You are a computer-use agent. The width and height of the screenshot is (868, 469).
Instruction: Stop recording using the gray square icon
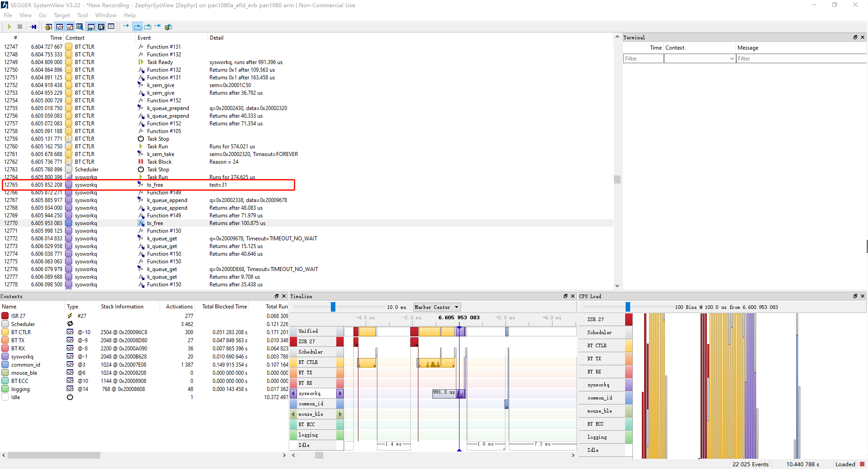coord(20,27)
